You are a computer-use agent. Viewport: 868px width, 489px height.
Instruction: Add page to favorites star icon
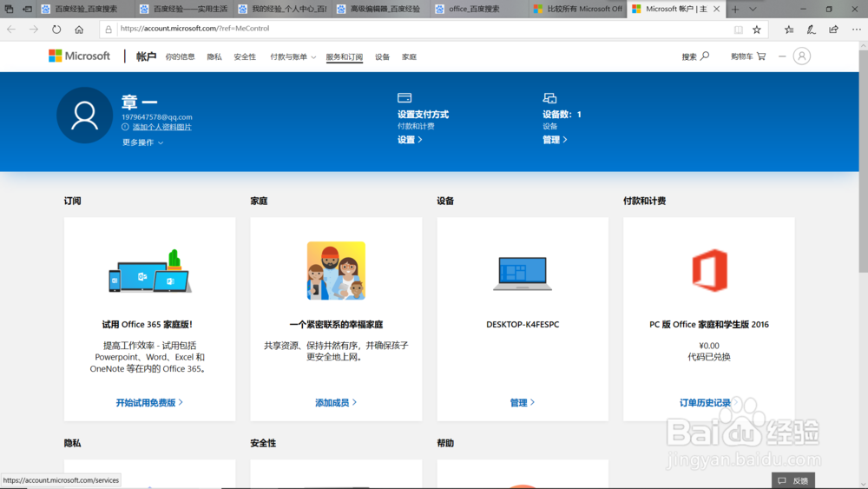[x=757, y=30]
